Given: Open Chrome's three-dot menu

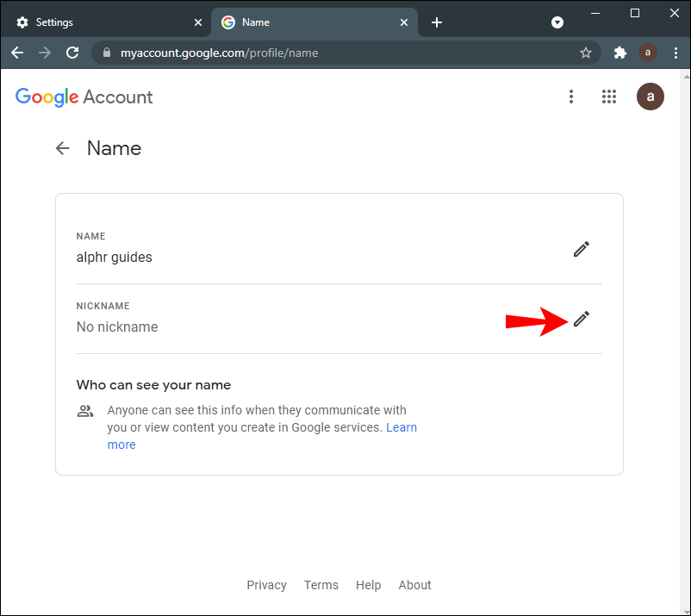Looking at the screenshot, I should point(674,53).
